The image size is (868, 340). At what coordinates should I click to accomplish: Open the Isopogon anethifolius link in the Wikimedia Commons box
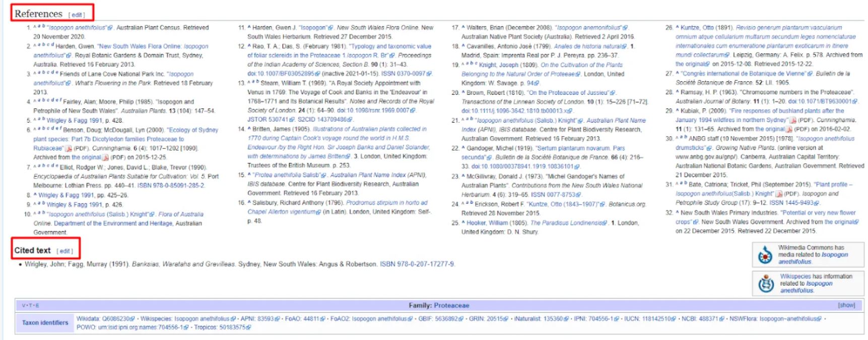click(x=813, y=258)
